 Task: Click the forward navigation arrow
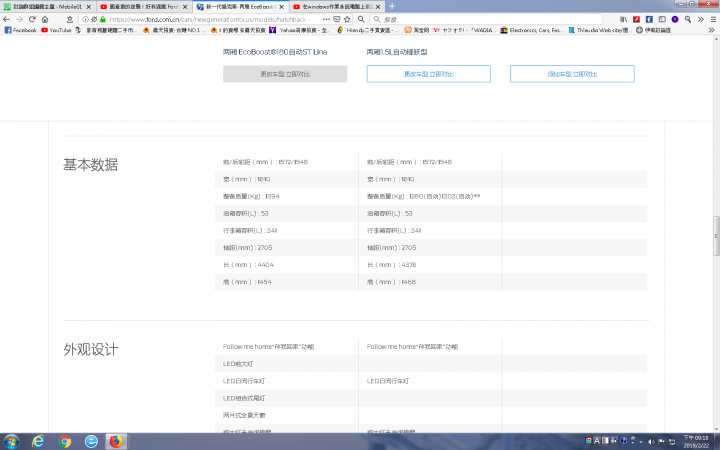[19, 19]
